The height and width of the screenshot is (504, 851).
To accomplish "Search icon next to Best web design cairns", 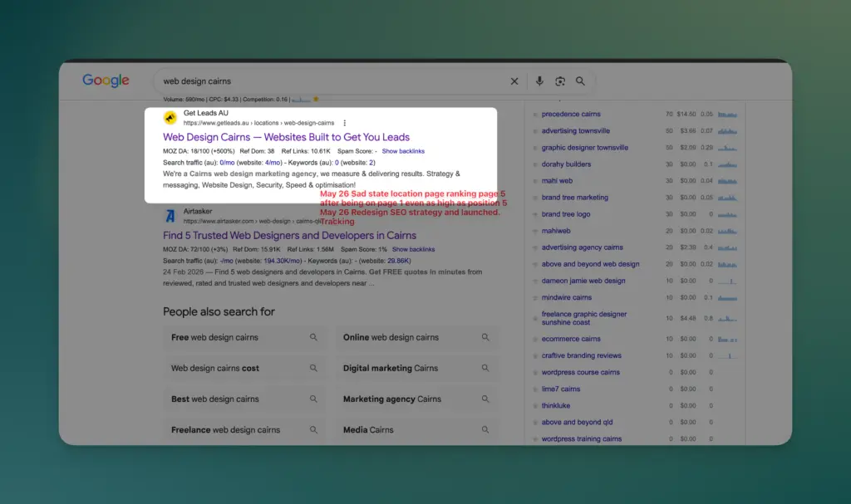I will point(313,399).
